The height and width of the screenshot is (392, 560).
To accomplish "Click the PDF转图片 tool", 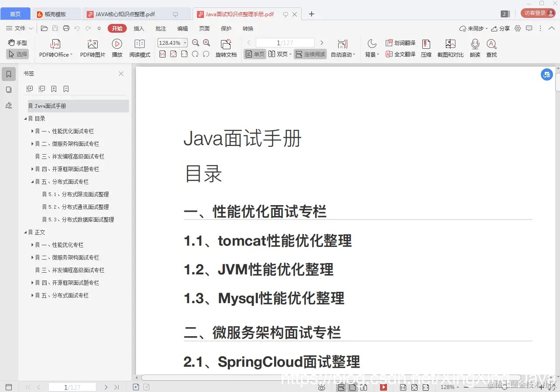I will coord(93,48).
